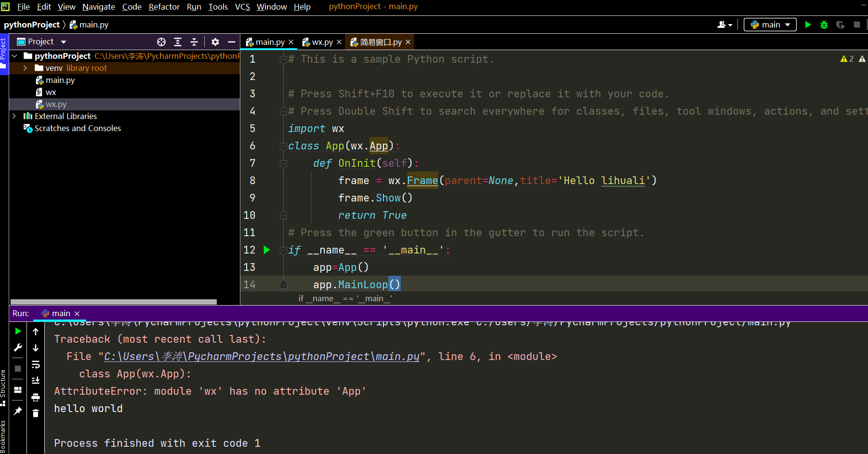Fold the class App block on line 6
868x454 pixels.
(283, 146)
